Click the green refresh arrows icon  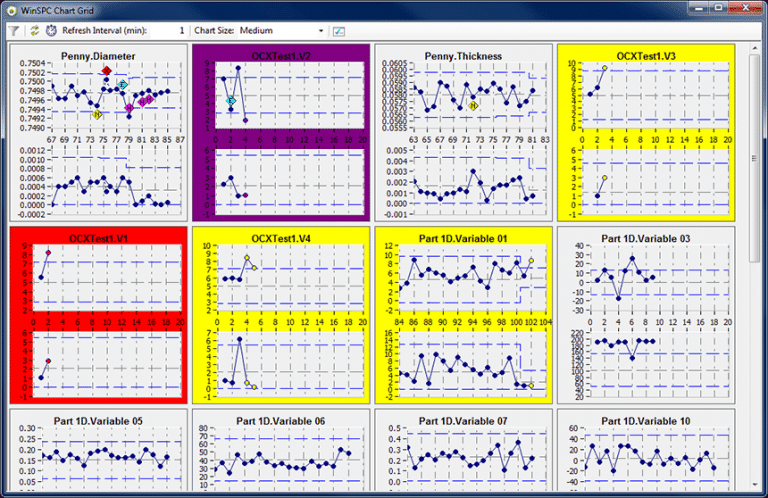click(33, 31)
